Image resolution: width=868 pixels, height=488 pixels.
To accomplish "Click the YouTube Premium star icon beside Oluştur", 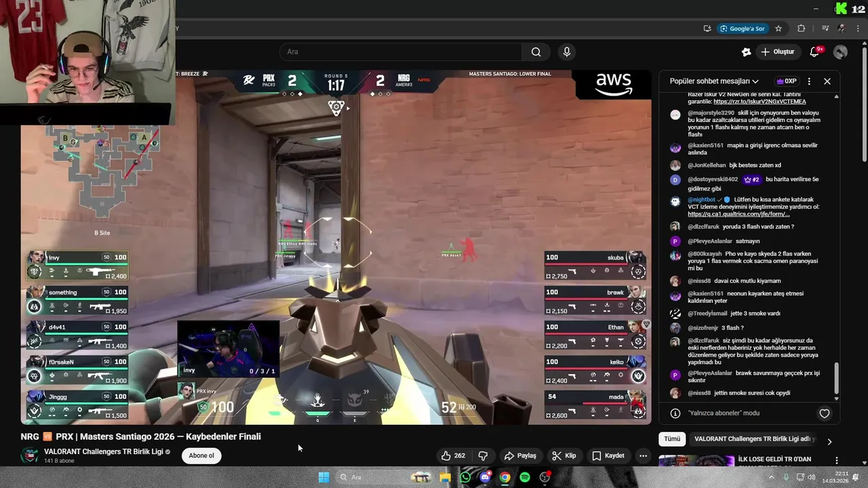I will point(746,52).
